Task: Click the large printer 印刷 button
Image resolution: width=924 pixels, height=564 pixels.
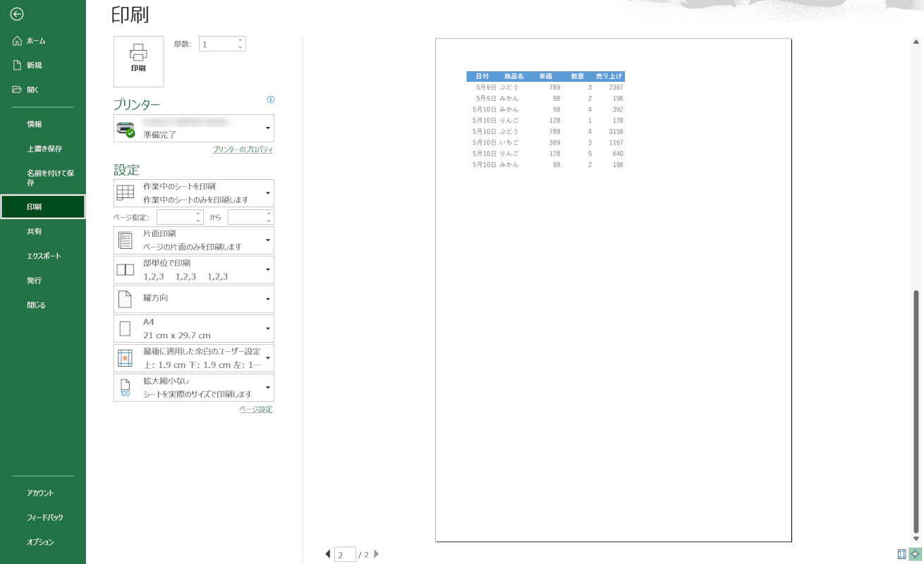Action: (x=138, y=61)
